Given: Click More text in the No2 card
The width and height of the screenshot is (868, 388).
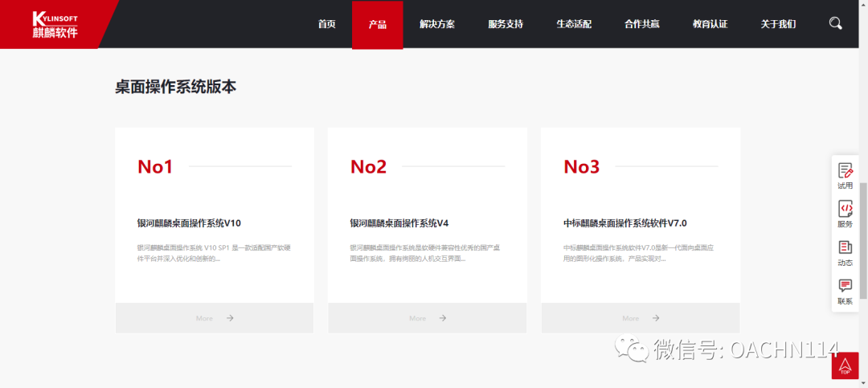Looking at the screenshot, I should 417,318.
